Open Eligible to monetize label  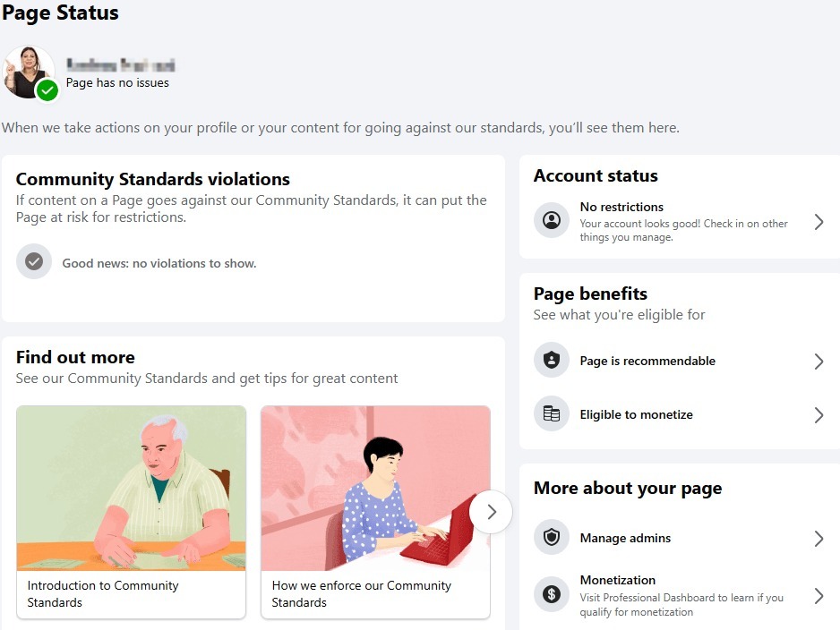click(x=636, y=415)
